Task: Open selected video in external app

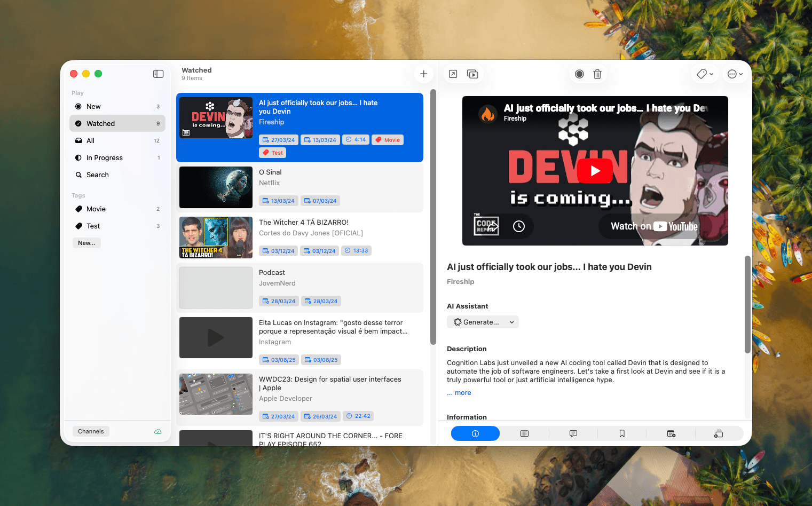Action: [x=453, y=74]
